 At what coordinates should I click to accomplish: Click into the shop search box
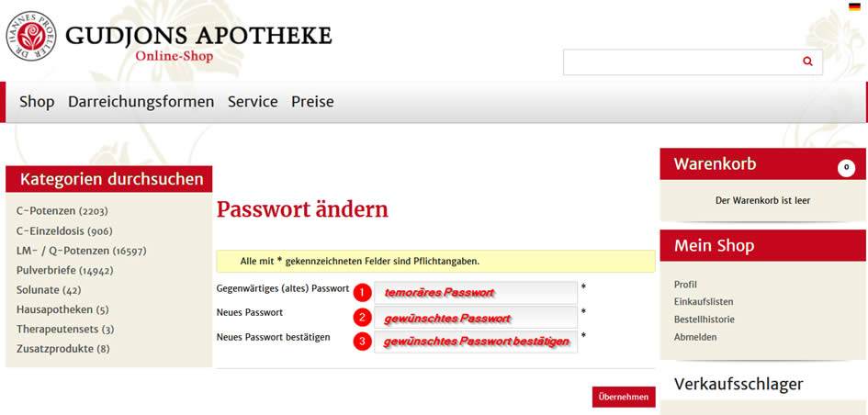pyautogui.click(x=680, y=62)
